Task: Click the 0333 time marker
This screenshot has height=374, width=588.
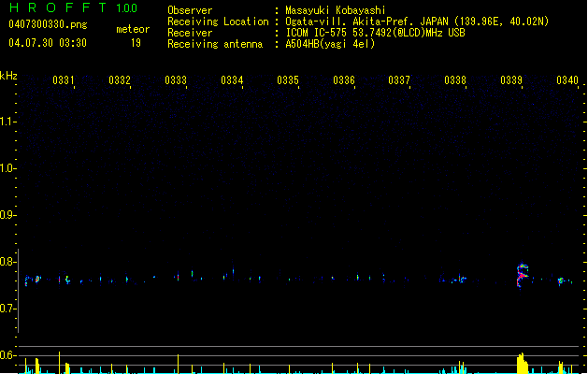Action: (176, 80)
